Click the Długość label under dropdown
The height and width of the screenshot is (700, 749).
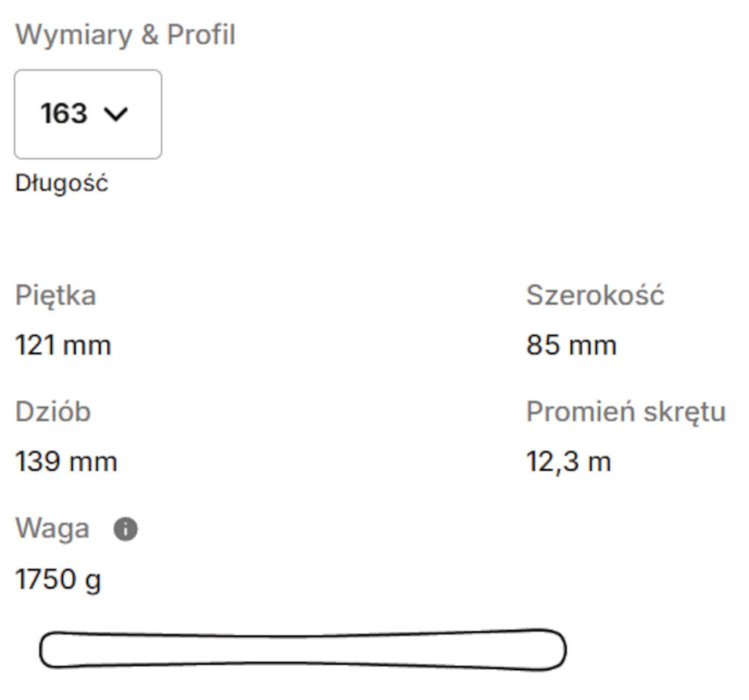(x=61, y=183)
